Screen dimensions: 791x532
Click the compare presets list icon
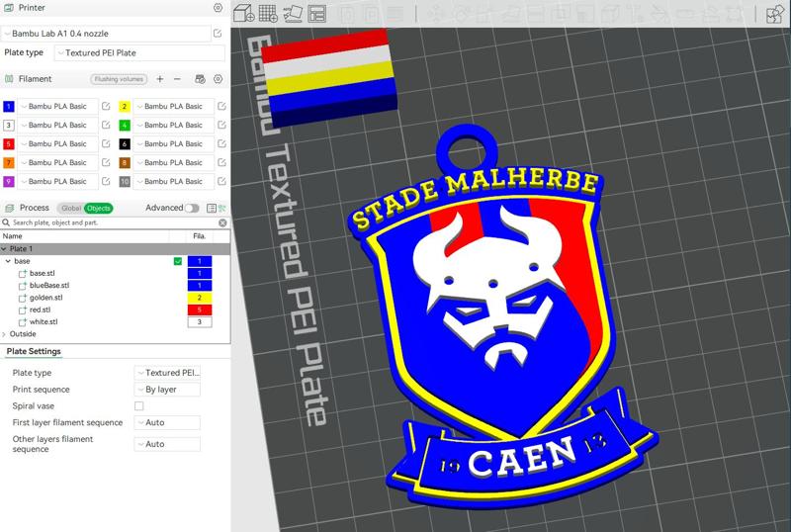coord(212,208)
